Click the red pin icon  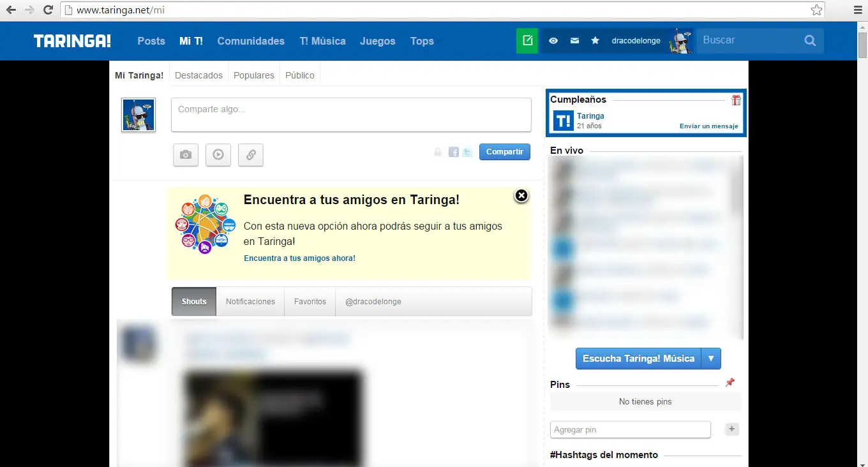pos(730,382)
